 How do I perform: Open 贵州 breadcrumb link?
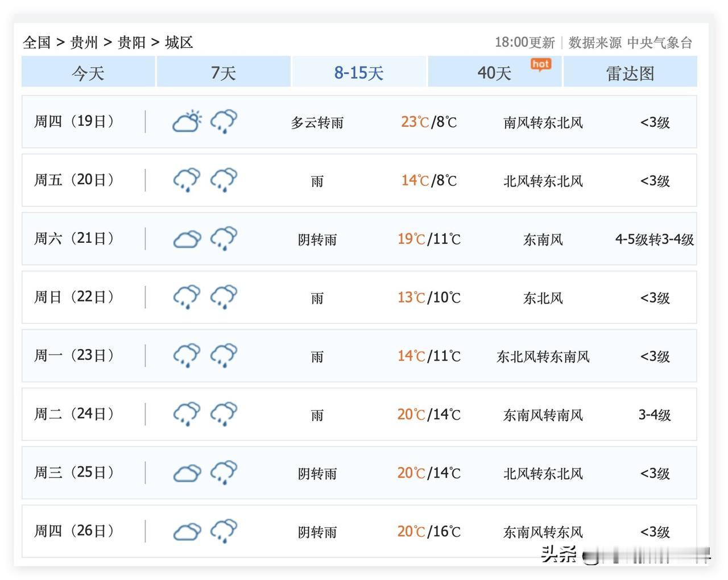coord(84,42)
